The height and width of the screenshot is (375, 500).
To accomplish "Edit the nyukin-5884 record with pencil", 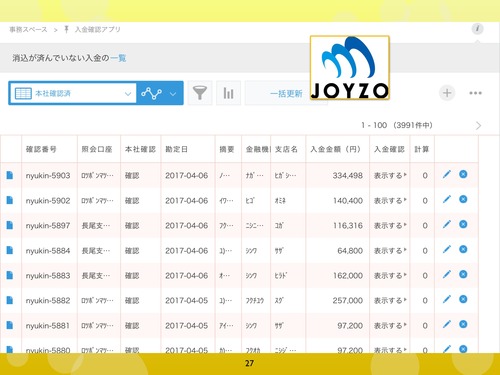I will 447,249.
